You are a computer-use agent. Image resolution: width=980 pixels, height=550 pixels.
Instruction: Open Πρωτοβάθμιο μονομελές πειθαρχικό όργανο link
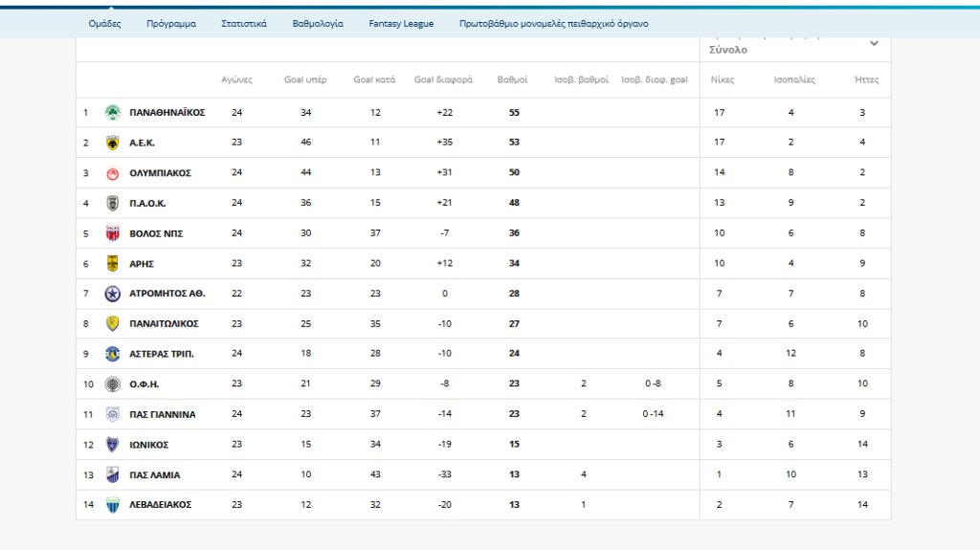(553, 24)
